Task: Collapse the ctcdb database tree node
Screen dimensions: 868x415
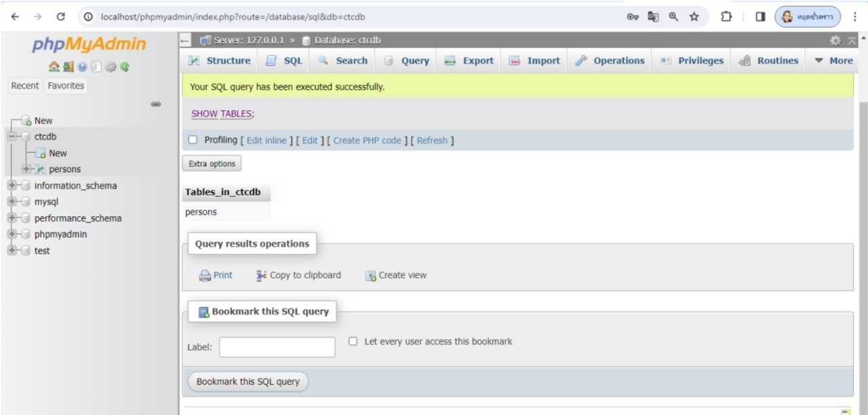Action: (x=12, y=137)
